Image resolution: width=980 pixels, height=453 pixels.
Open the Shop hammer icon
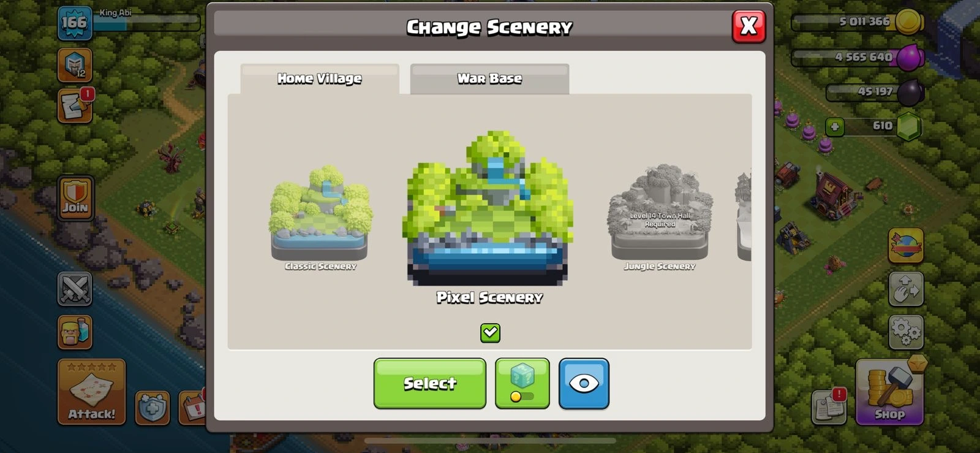pos(889,392)
